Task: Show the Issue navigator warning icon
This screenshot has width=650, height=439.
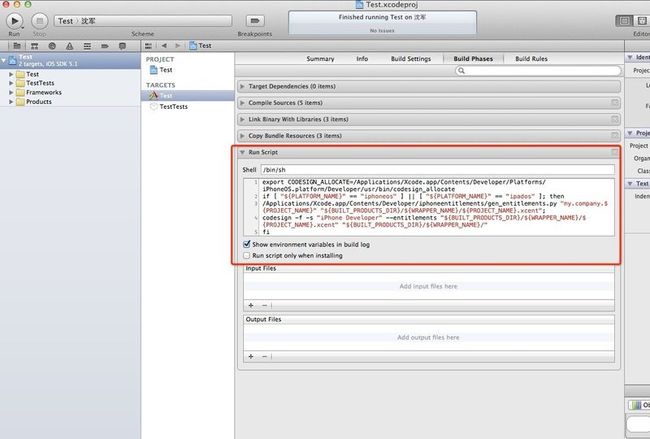Action: (70, 46)
